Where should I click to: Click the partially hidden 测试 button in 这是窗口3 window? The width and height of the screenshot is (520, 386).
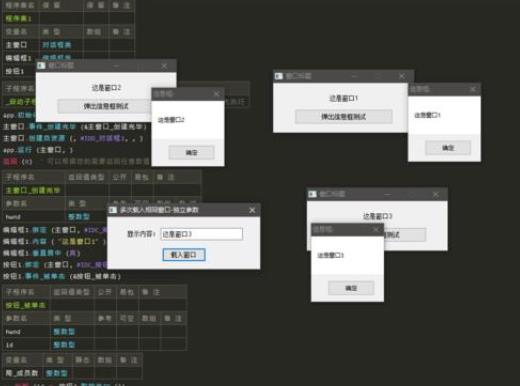tap(405, 235)
